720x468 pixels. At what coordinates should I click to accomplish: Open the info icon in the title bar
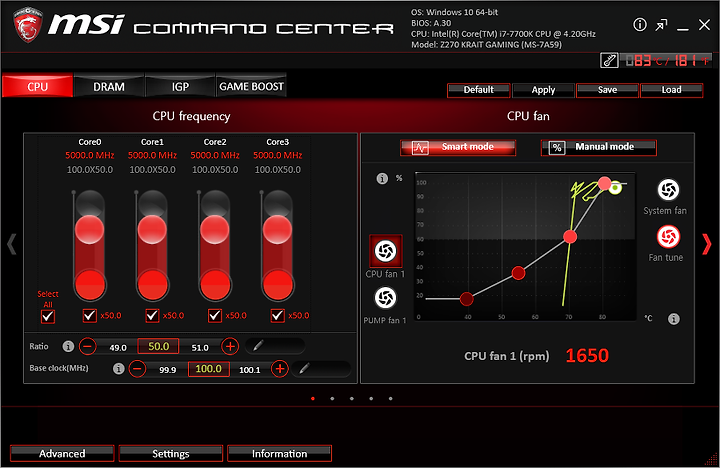pyautogui.click(x=640, y=25)
